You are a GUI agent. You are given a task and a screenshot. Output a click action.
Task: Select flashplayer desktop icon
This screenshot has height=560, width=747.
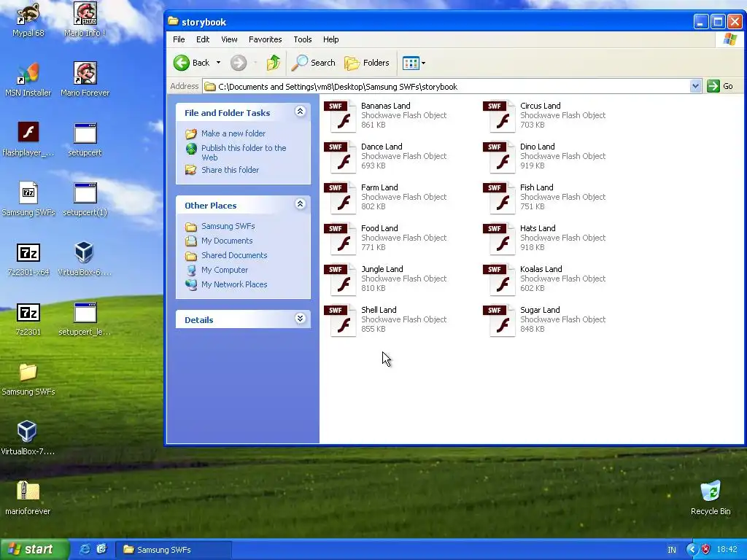[x=28, y=139]
